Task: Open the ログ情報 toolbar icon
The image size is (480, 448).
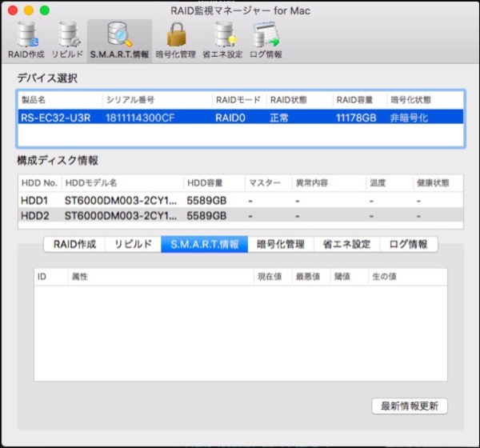Action: point(265,40)
